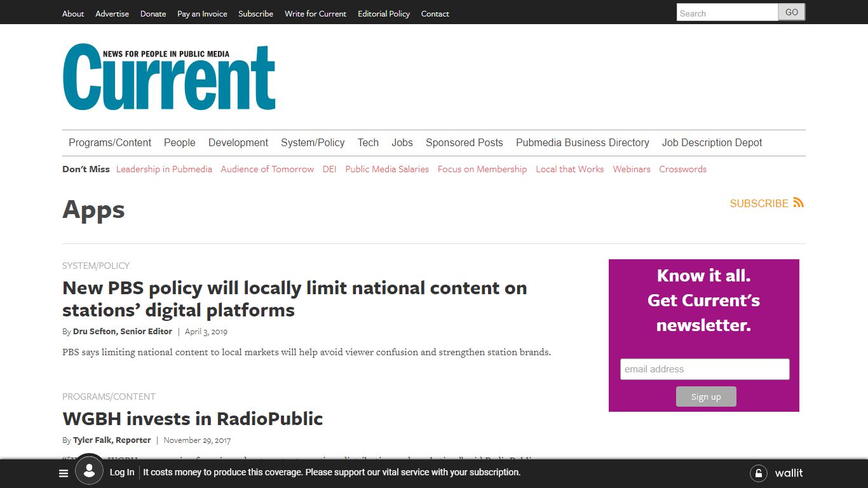This screenshot has width=868, height=488.
Task: Open WGBH invests in RadioPublic article
Action: (193, 419)
